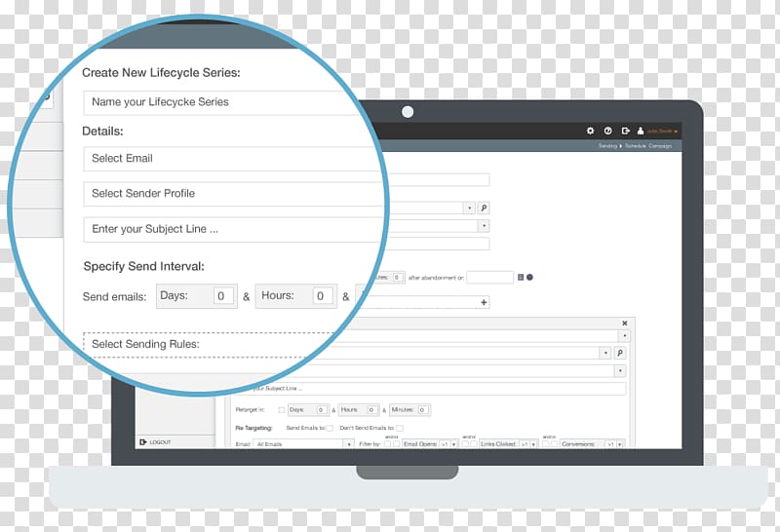Close the rule panel with the X icon
Image resolution: width=780 pixels, height=532 pixels.
point(625,323)
